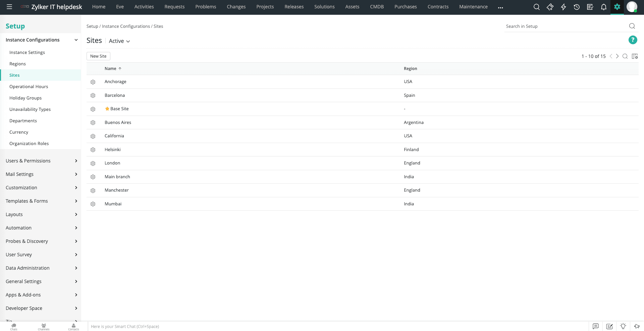Open notifications via the bell icon
Screen dimensions: 644x331
(604, 7)
